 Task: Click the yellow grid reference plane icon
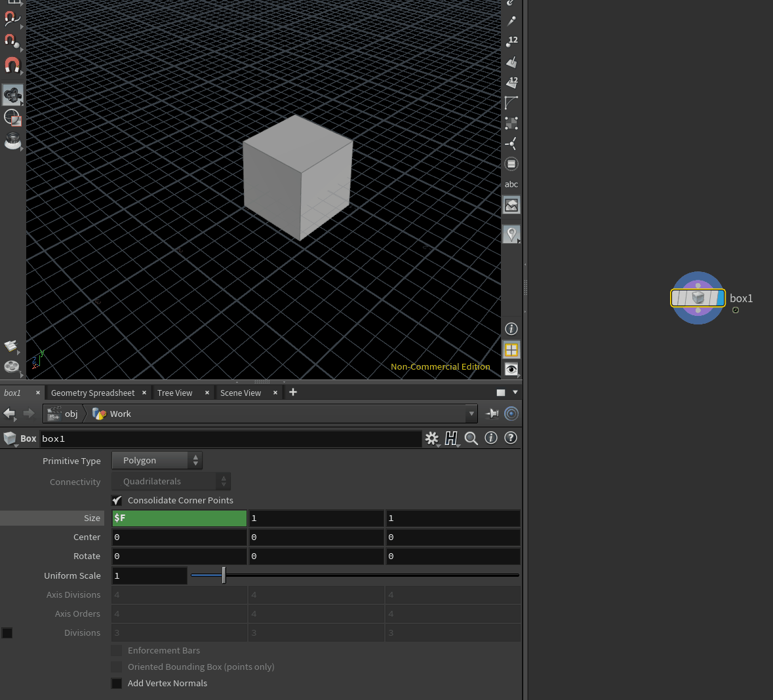click(x=511, y=349)
